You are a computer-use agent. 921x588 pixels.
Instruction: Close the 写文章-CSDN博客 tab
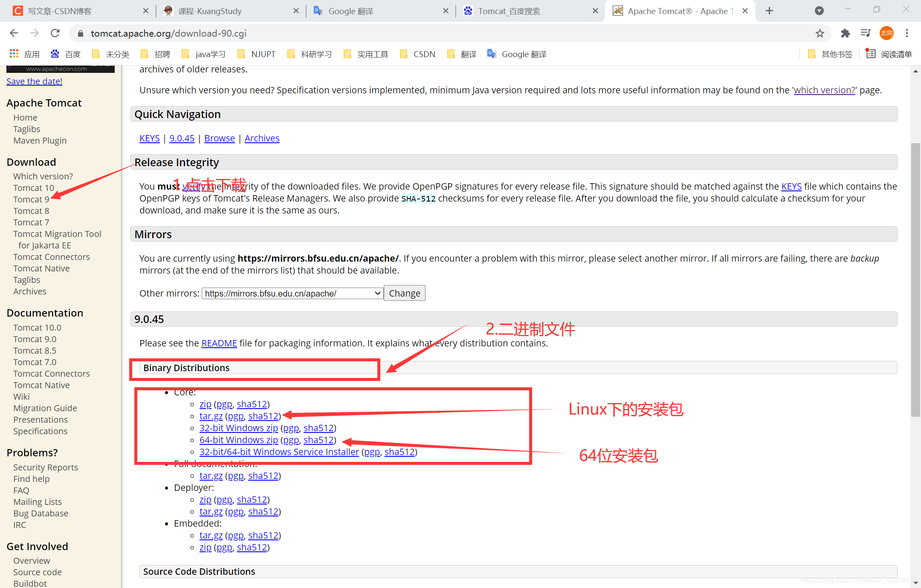(x=146, y=11)
